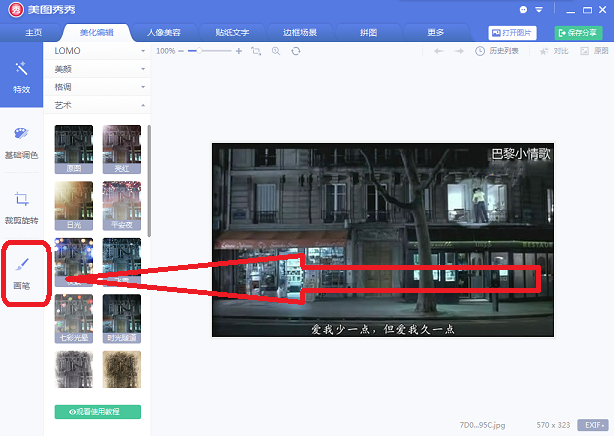The height and width of the screenshot is (436, 614).
Task: Apply the blue bokeh lights effect thumbnail
Action: [74, 262]
